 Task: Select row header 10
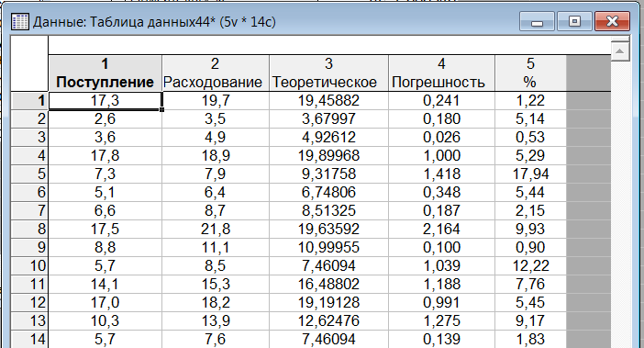point(29,266)
